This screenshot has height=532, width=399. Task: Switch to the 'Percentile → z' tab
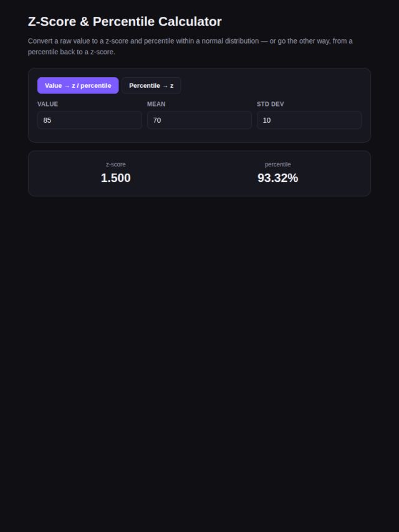(x=151, y=85)
